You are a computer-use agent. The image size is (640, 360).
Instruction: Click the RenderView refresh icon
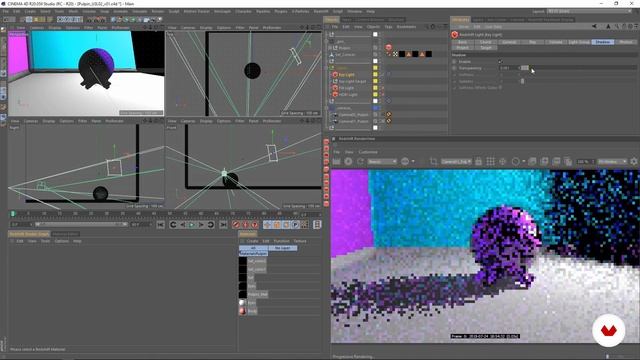coord(360,162)
